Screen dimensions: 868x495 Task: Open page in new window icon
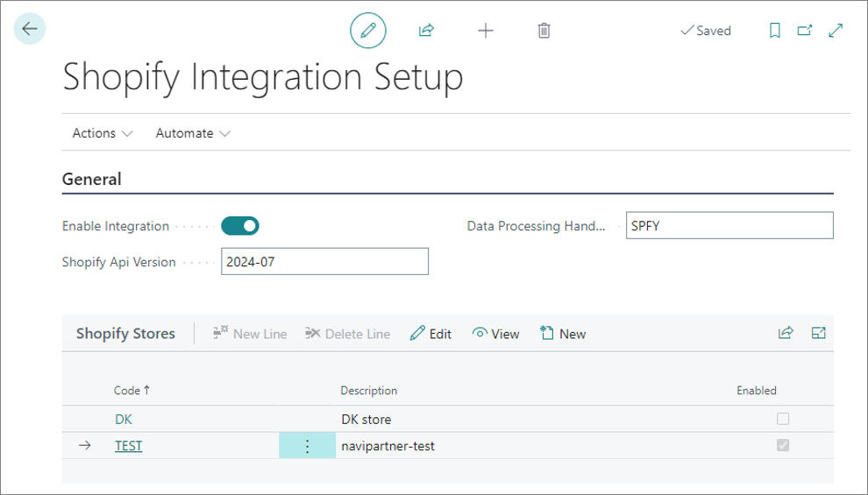click(805, 31)
